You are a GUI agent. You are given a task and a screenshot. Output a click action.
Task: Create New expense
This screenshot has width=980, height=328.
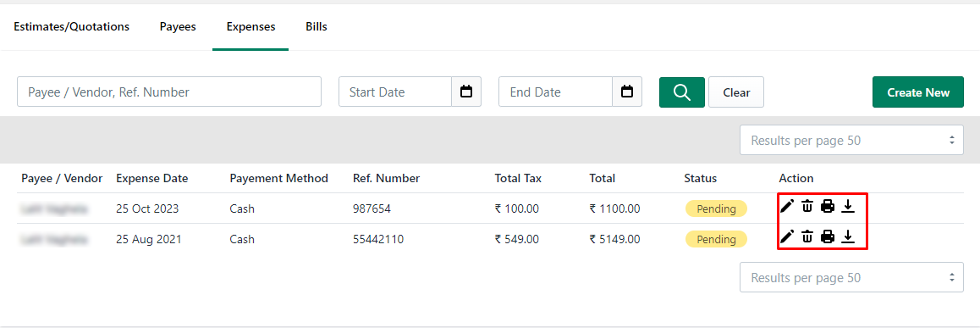(918, 92)
